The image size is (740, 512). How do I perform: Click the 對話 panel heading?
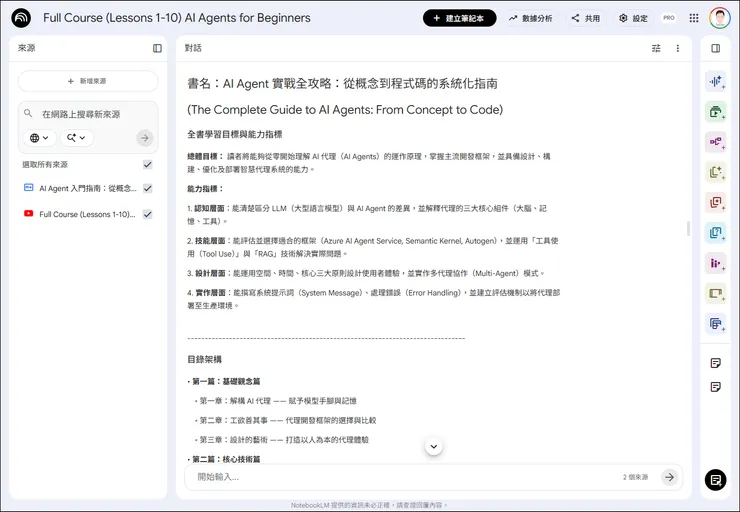point(193,48)
